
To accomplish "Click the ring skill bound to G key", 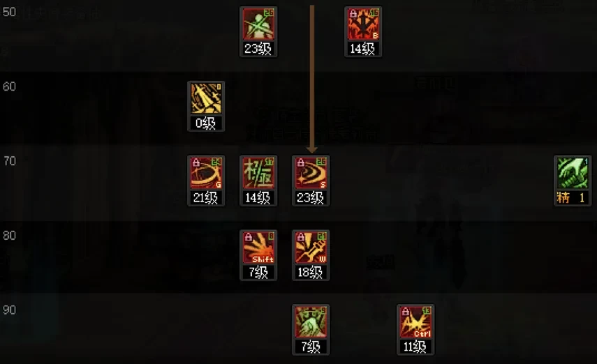I will (x=206, y=173).
